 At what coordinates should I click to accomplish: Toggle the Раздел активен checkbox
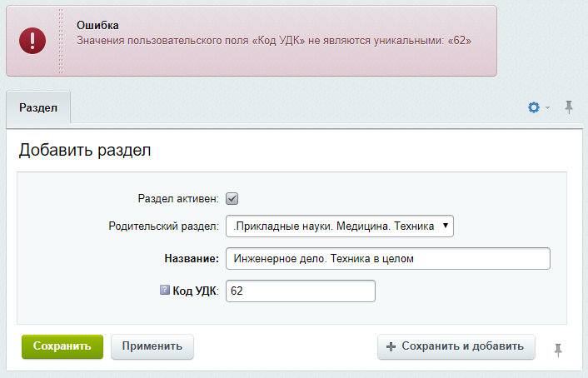click(x=232, y=199)
